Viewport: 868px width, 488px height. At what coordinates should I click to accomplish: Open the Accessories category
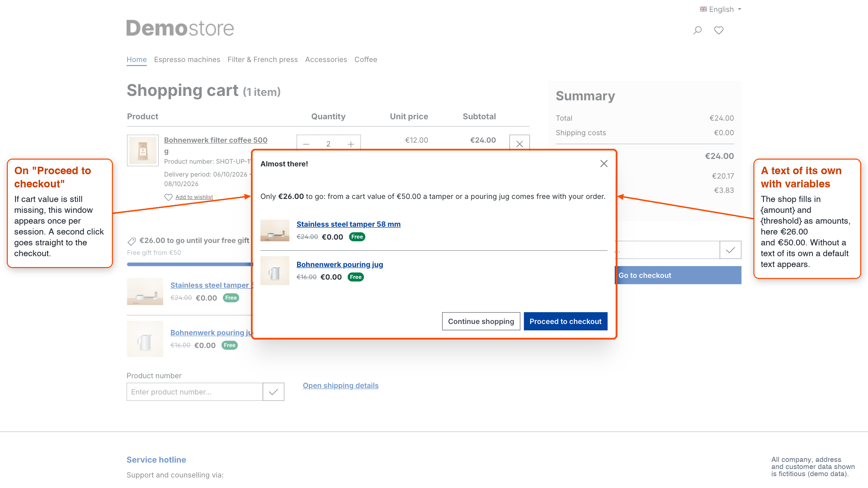point(326,59)
